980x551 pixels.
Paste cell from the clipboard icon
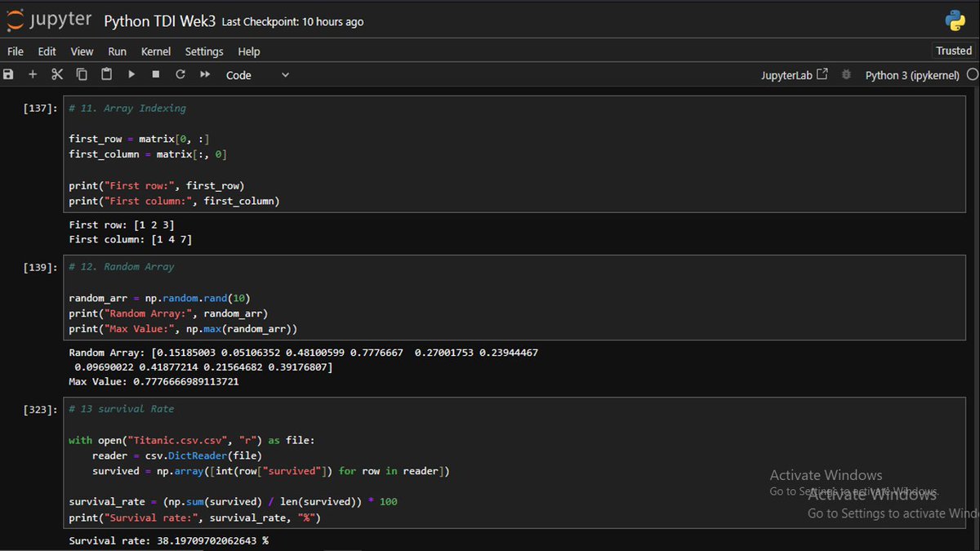[x=106, y=74]
